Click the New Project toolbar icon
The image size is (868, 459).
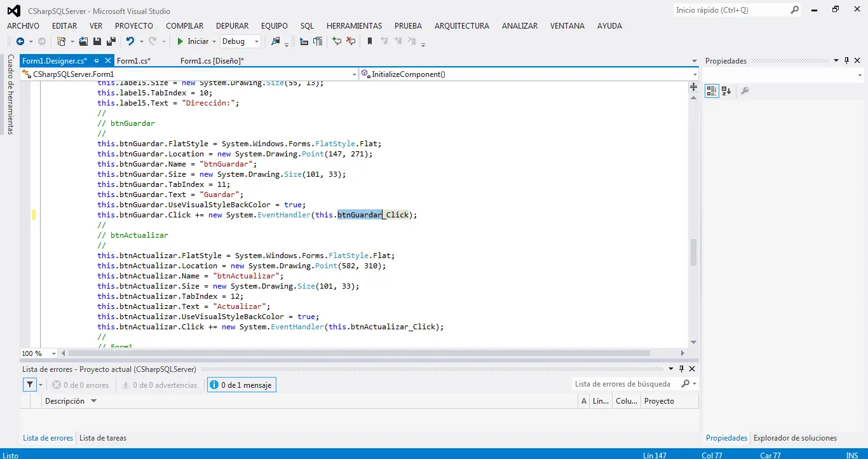(x=61, y=41)
